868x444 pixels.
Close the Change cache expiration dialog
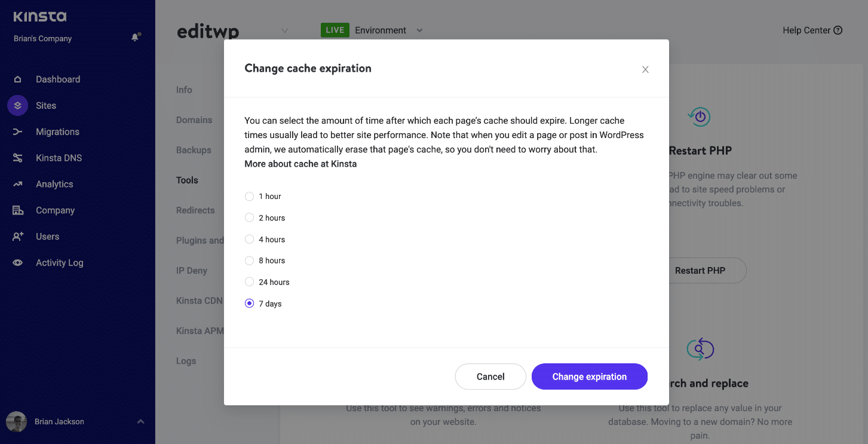click(645, 69)
